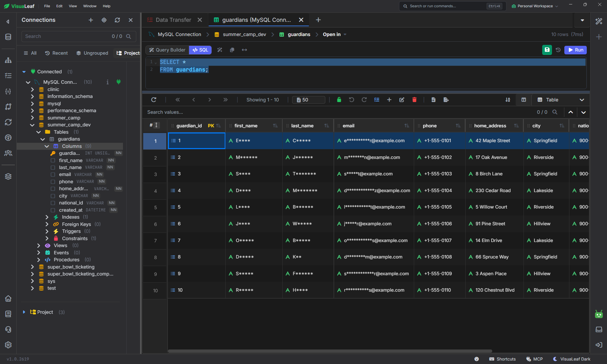607x364 pixels.
Task: Click MCP in the status bar
Action: click(535, 359)
